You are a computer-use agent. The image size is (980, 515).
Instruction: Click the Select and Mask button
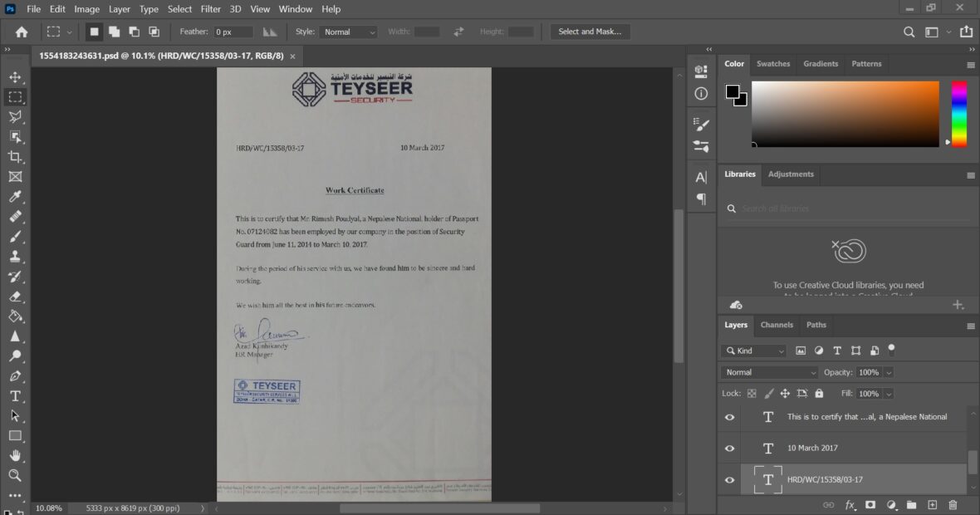point(590,32)
